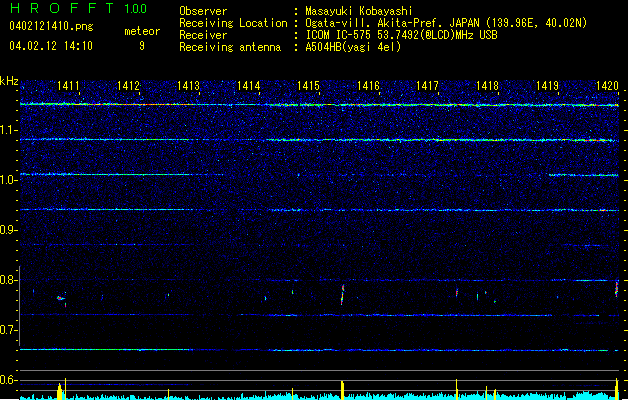Select the 1417 time marker
This screenshot has height=400, width=629.
click(x=427, y=87)
